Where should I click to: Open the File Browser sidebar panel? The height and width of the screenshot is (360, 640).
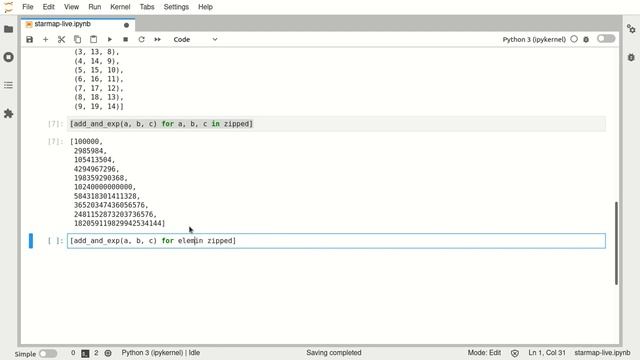[x=9, y=29]
